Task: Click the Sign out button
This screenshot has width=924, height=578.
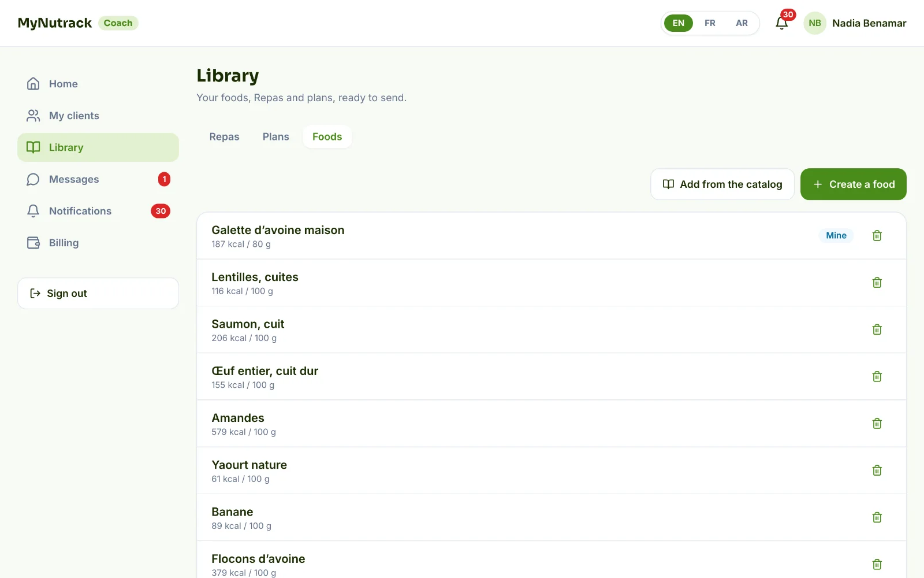Action: [x=98, y=293]
